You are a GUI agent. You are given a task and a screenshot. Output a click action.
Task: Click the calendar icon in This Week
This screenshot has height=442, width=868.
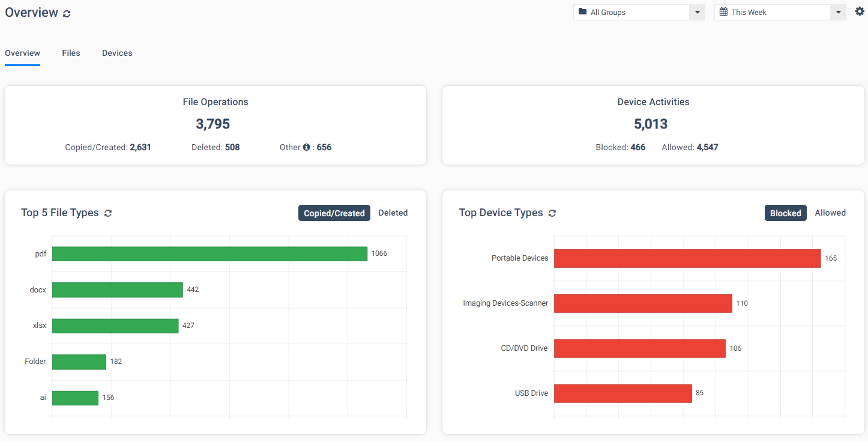[723, 12]
